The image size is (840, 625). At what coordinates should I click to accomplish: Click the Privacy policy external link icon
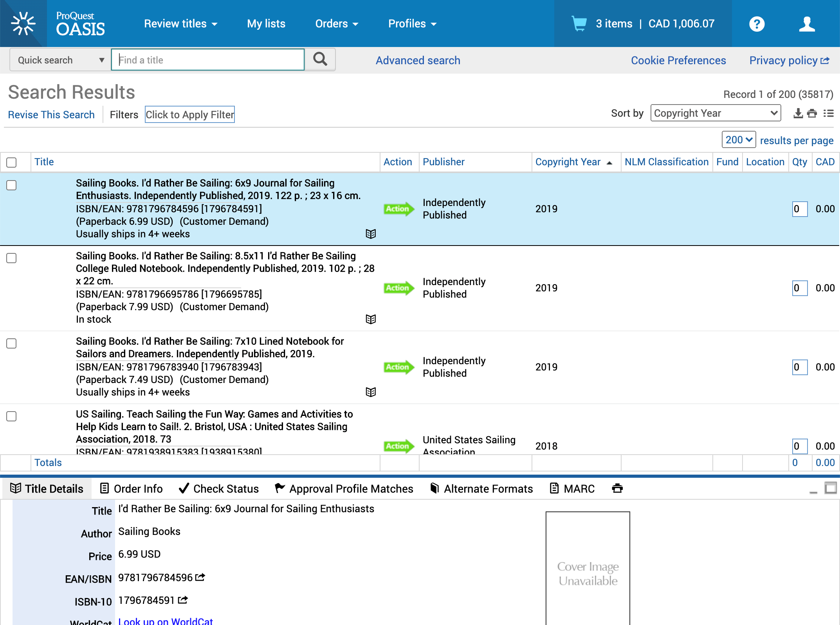click(x=825, y=61)
